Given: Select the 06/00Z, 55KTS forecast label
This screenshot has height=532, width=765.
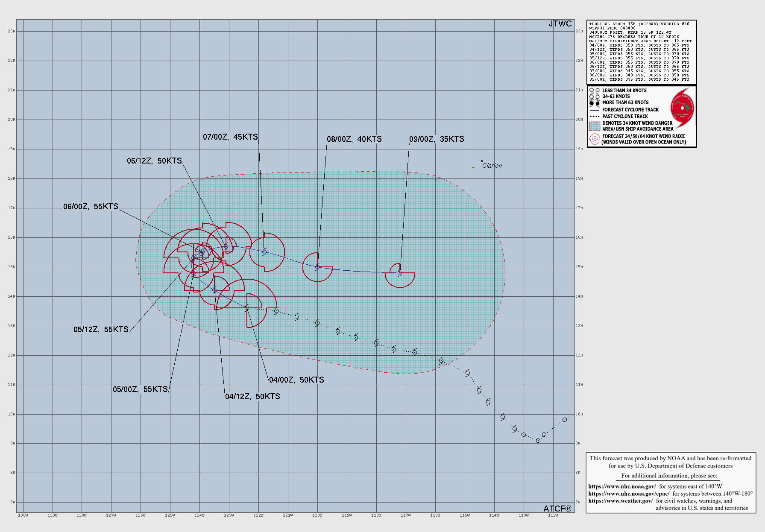Looking at the screenshot, I should pyautogui.click(x=91, y=207).
